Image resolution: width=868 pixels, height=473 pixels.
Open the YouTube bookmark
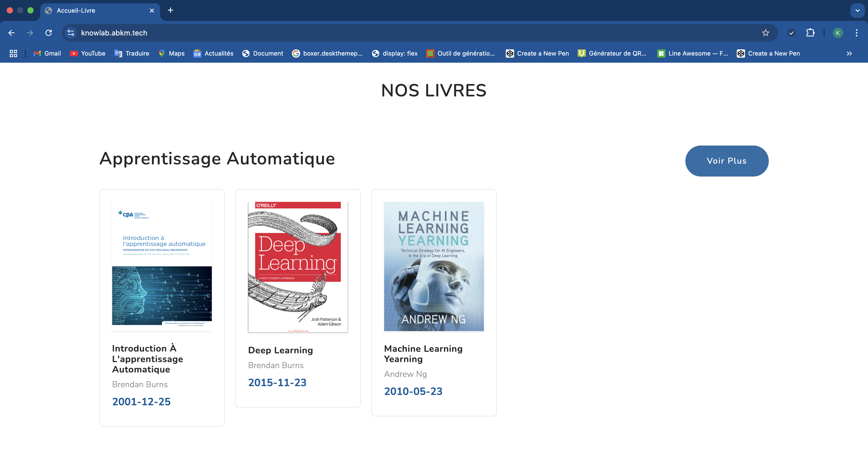[88, 53]
